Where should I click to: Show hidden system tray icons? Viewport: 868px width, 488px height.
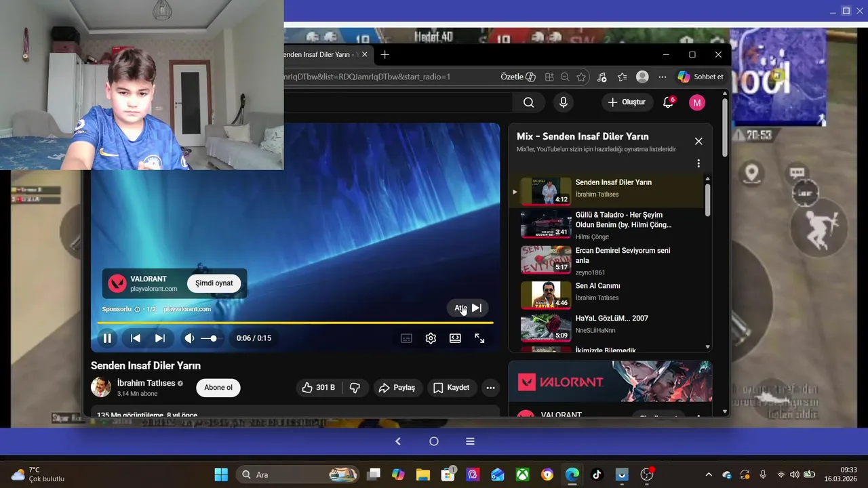pyautogui.click(x=709, y=474)
